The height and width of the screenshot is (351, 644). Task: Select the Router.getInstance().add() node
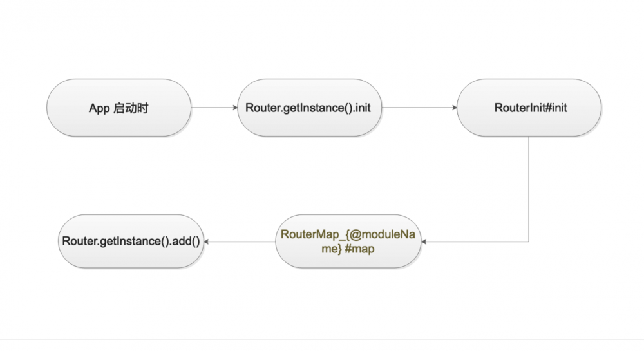click(x=130, y=242)
